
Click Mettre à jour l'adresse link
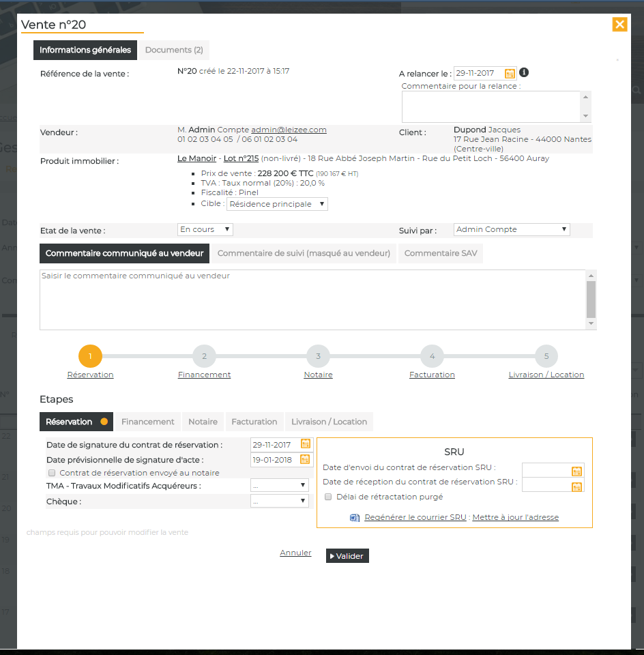click(515, 517)
